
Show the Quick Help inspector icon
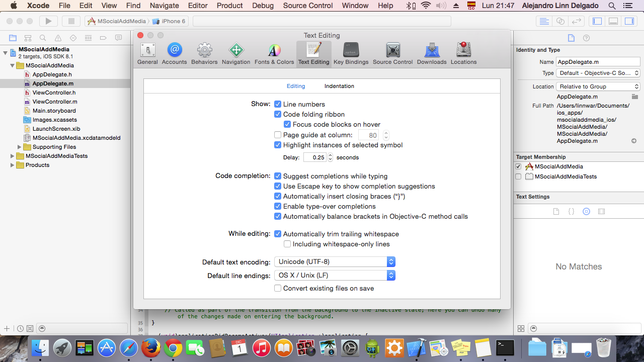tap(586, 38)
